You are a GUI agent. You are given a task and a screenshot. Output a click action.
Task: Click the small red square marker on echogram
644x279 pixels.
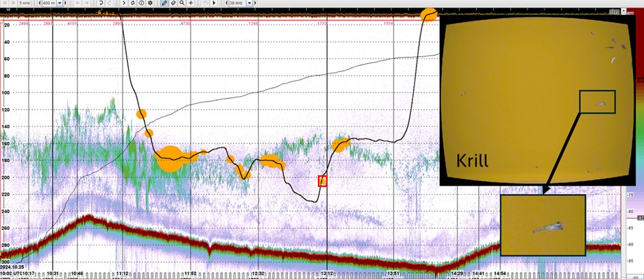(x=323, y=181)
